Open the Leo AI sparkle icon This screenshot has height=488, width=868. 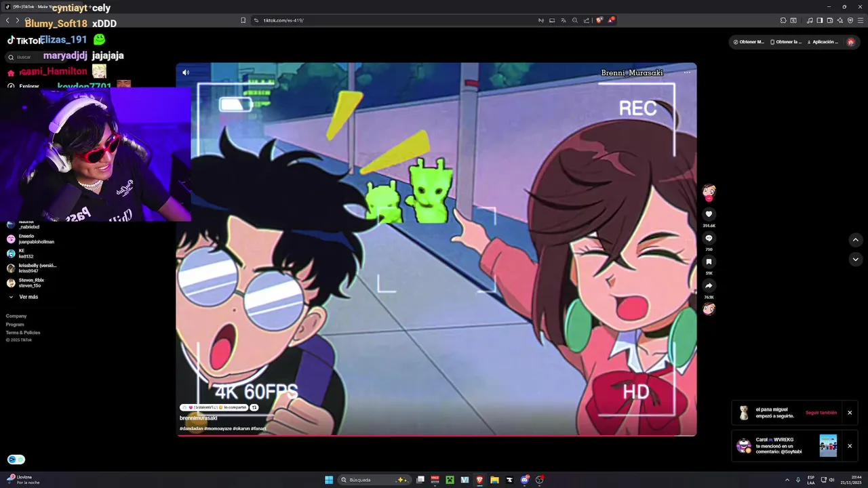(840, 20)
